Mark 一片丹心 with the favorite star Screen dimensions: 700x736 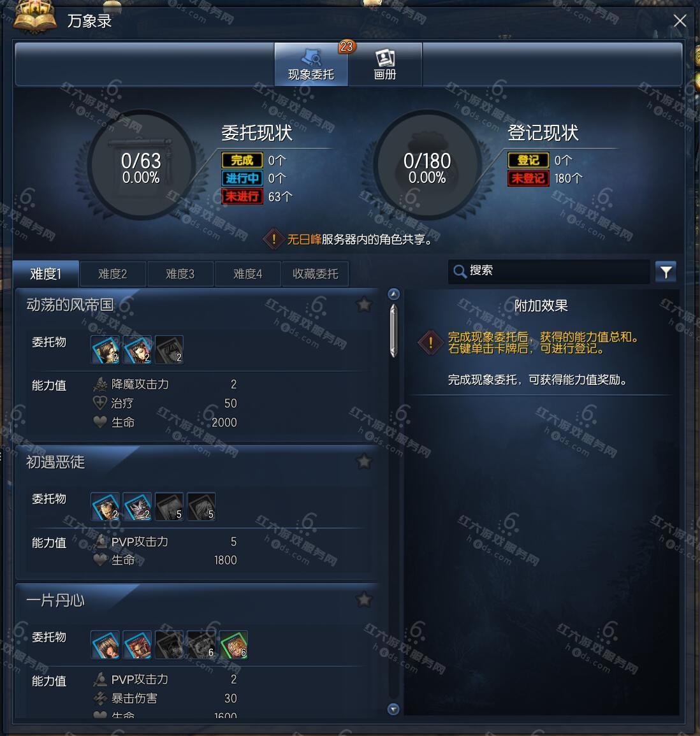pyautogui.click(x=364, y=600)
